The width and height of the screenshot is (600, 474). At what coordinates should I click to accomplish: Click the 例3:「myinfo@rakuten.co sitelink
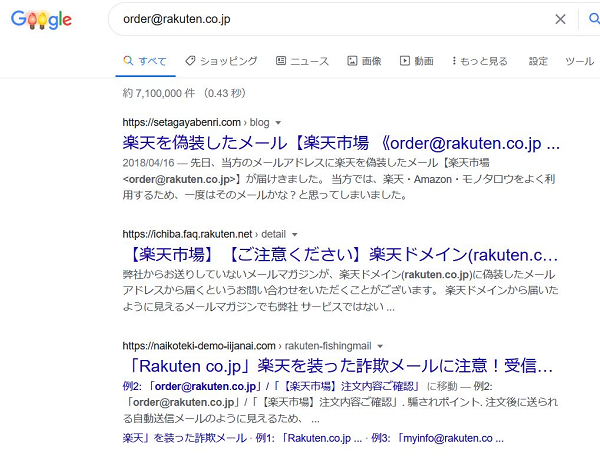click(437, 438)
